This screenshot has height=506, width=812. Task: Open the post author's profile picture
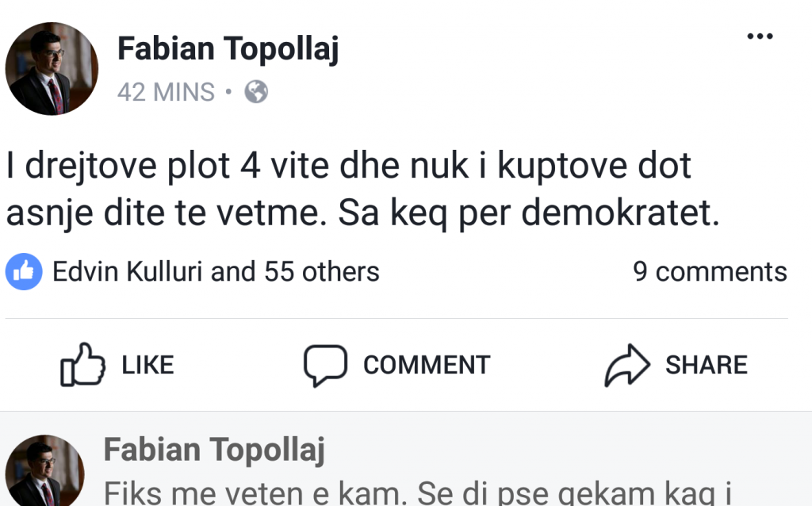click(52, 69)
